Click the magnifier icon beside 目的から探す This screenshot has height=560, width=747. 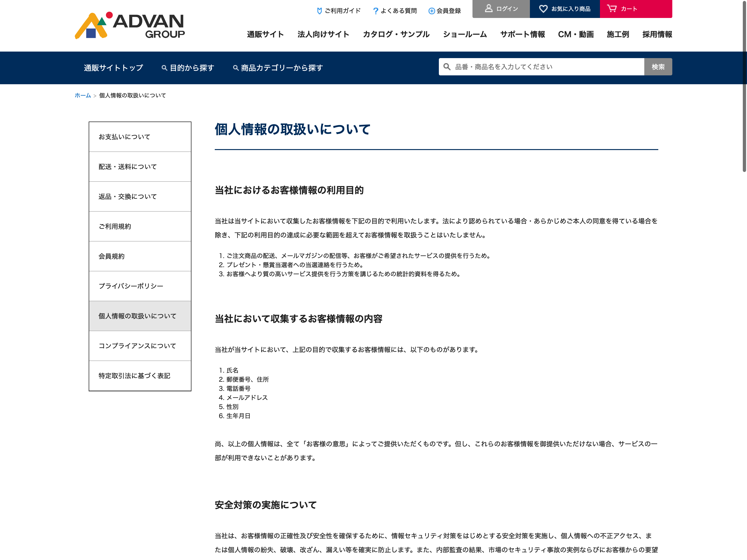(165, 68)
